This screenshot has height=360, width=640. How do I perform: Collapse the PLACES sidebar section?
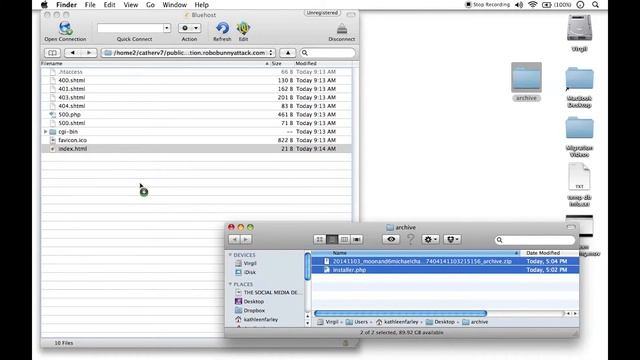tap(230, 284)
